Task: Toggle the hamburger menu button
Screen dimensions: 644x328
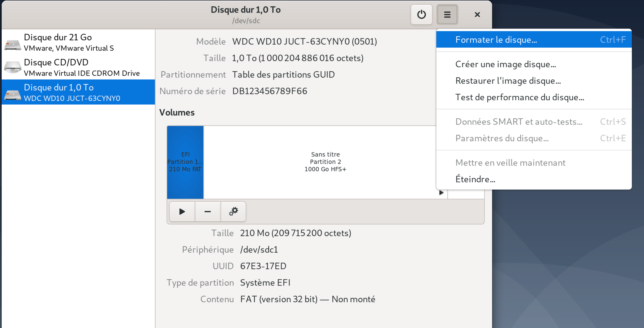Action: [447, 14]
